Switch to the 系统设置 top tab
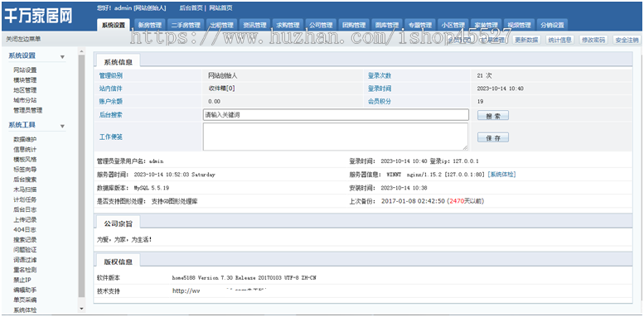 [114, 25]
